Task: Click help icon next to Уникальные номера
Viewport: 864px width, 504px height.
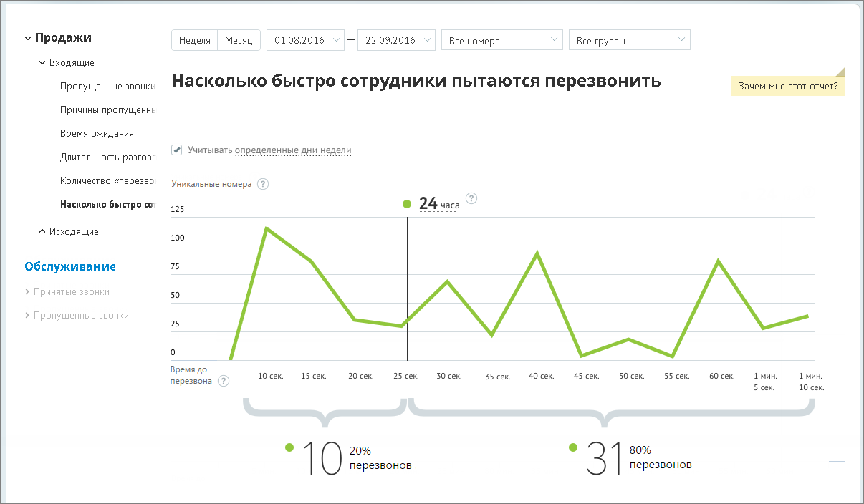Action: pyautogui.click(x=263, y=184)
